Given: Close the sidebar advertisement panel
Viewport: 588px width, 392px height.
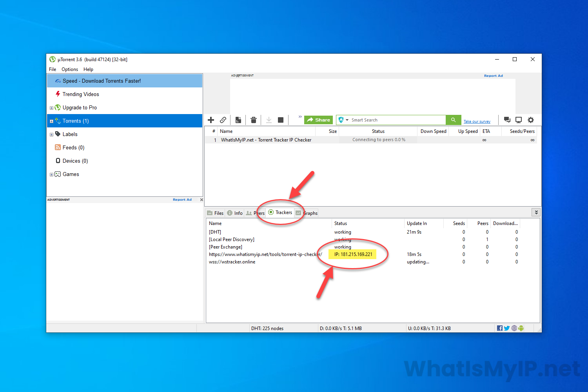Looking at the screenshot, I should click(x=201, y=200).
